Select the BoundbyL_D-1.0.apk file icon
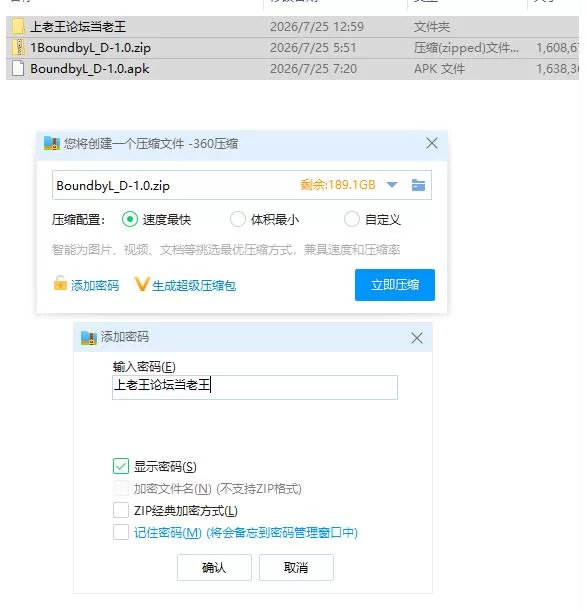The width and height of the screenshot is (587, 609). point(17,68)
